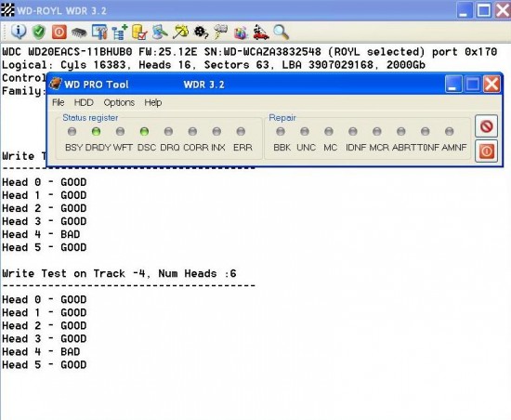The height and width of the screenshot is (420, 511).
Task: Click the orange power icon in main toolbar
Action: 59,32
